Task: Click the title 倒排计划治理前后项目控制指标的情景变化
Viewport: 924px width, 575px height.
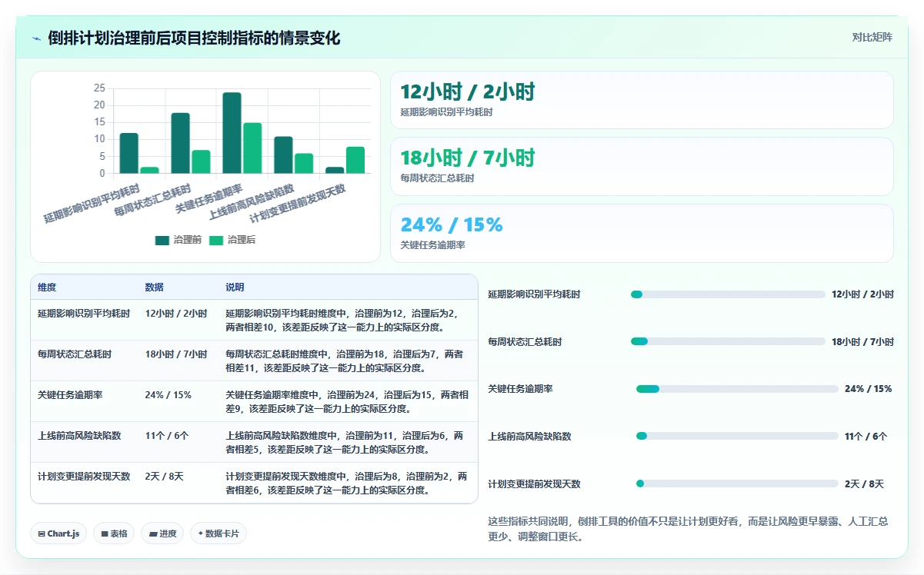Action: point(194,38)
